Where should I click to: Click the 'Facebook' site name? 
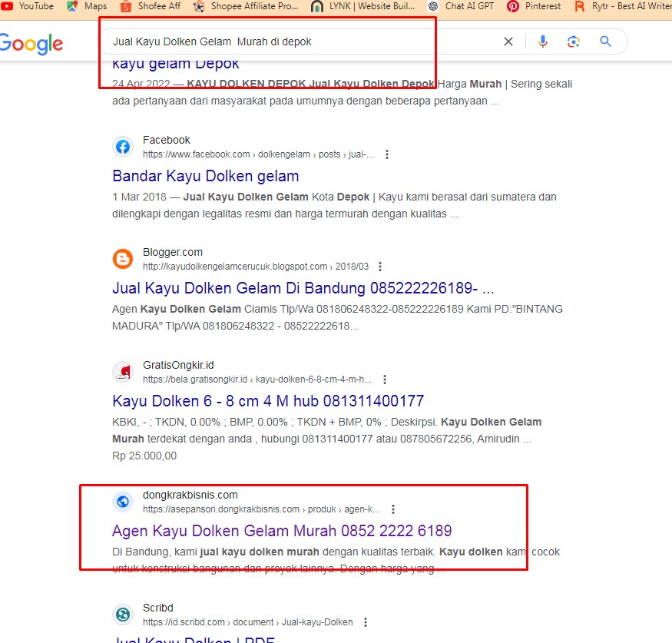point(167,140)
